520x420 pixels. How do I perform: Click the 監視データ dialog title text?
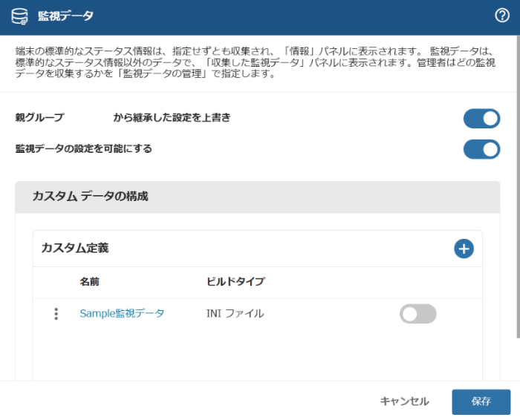[x=65, y=16]
